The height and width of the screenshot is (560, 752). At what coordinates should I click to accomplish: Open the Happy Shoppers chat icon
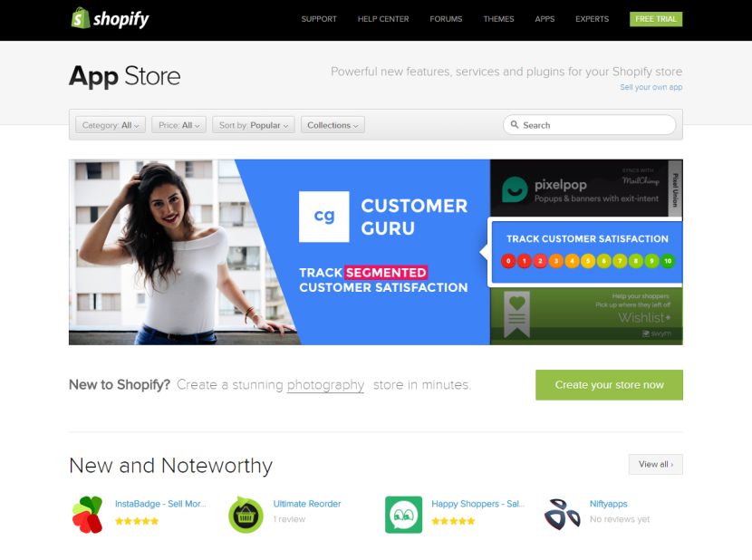[404, 515]
